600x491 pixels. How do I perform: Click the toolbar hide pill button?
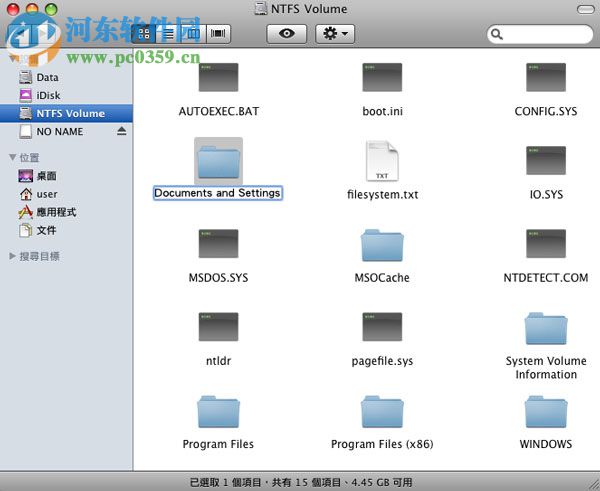click(x=585, y=9)
